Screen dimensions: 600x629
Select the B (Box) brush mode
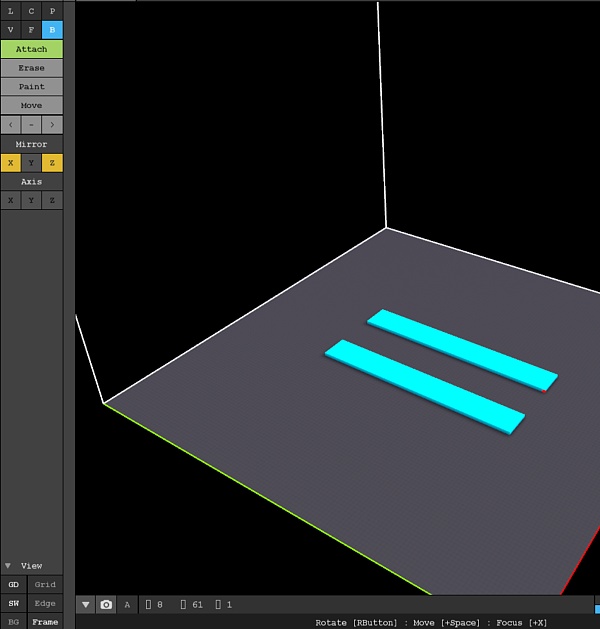tap(52, 30)
